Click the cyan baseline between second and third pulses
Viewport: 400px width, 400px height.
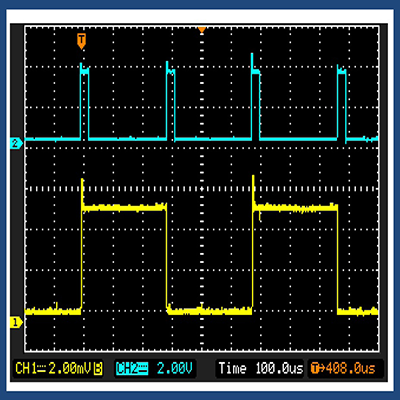(213, 139)
